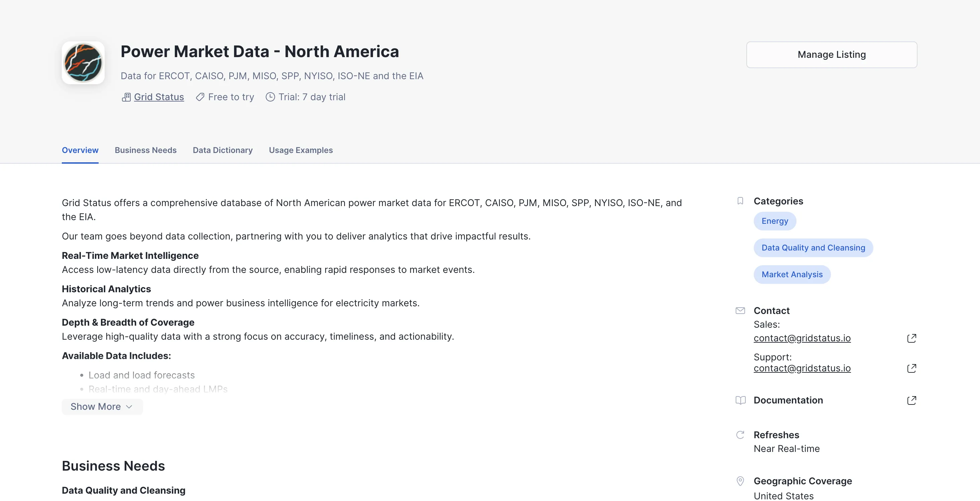Select the Market Analysis category chip
The width and height of the screenshot is (980, 501).
click(792, 275)
